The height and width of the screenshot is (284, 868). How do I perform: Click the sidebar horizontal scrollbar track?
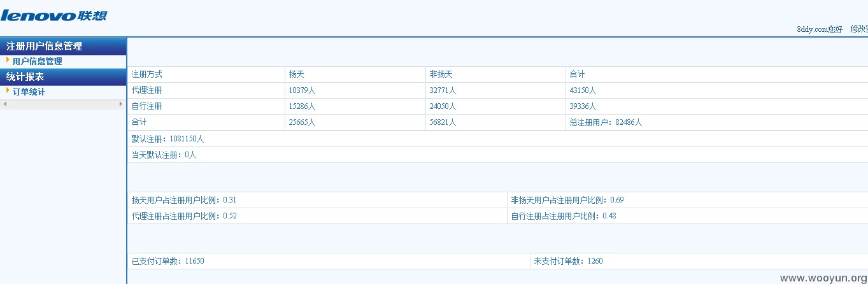click(x=63, y=104)
